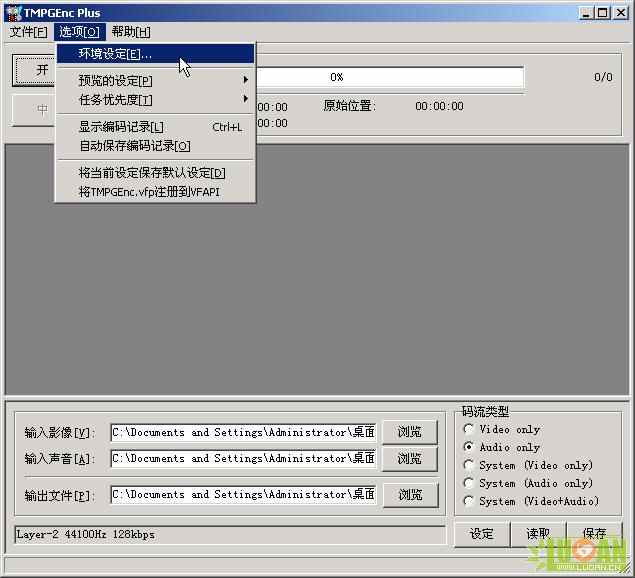This screenshot has width=635, height=578.
Task: Open the 帮助 menu
Action: point(131,32)
